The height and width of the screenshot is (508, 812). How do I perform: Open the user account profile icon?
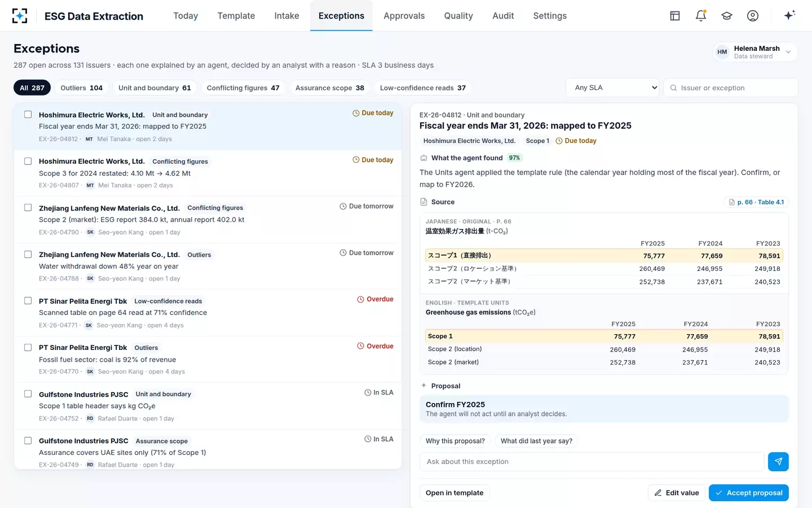coord(753,16)
